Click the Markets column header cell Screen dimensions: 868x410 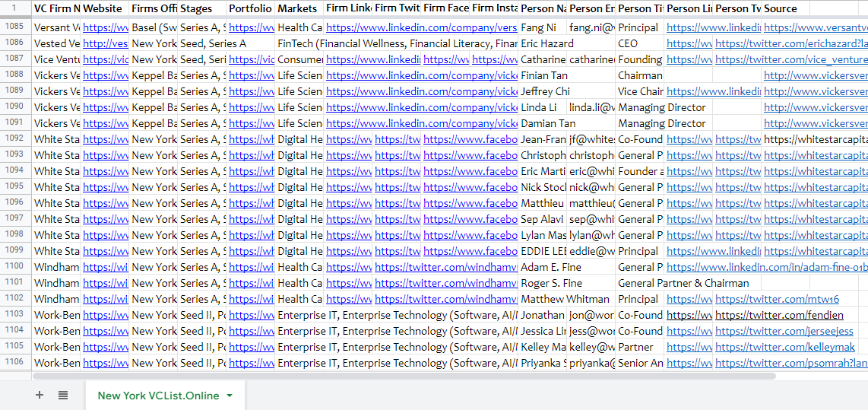pyautogui.click(x=300, y=8)
